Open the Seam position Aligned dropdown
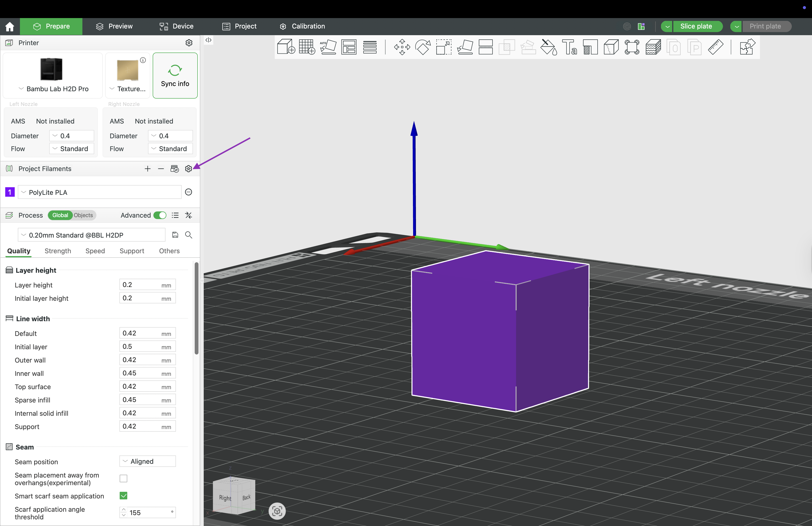 click(x=147, y=461)
